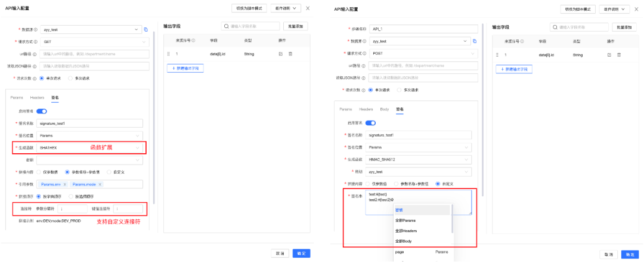The image size is (644, 263).
Task: Open empty 密钥 dropdown in left dialog
Action: [89, 160]
